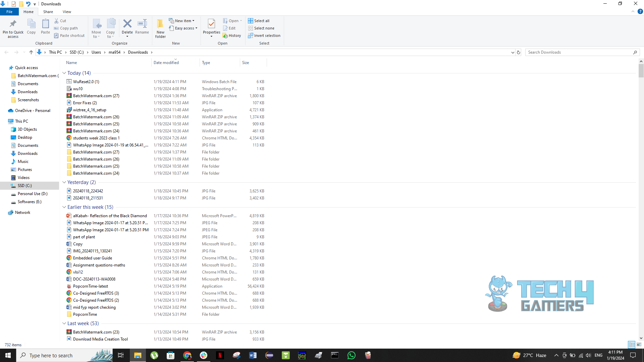Click the History icon in the Open group
The height and width of the screenshot is (362, 644).
(232, 35)
